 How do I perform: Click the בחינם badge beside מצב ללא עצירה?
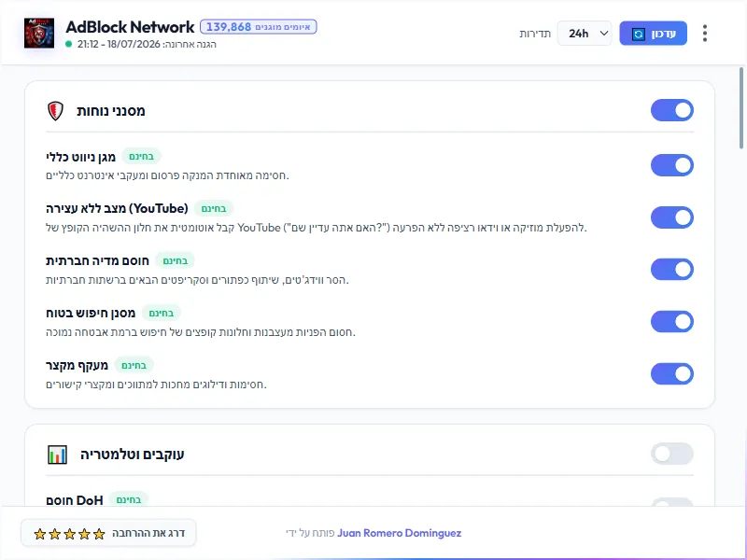214,208
